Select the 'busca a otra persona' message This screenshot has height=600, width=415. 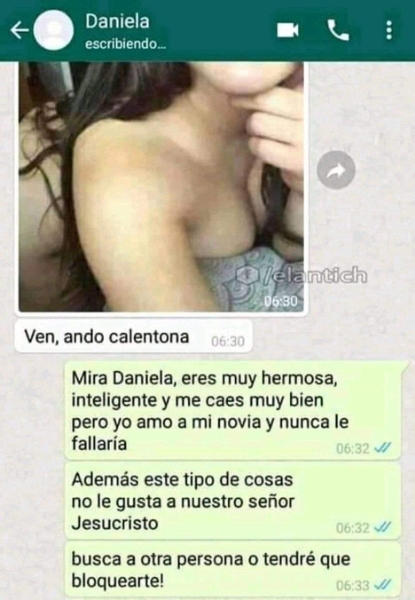233,570
